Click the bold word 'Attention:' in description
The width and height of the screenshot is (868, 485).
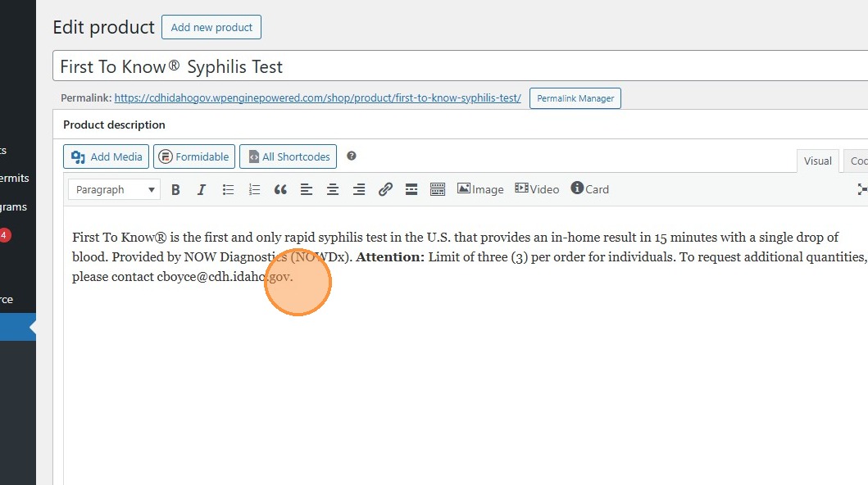390,257
